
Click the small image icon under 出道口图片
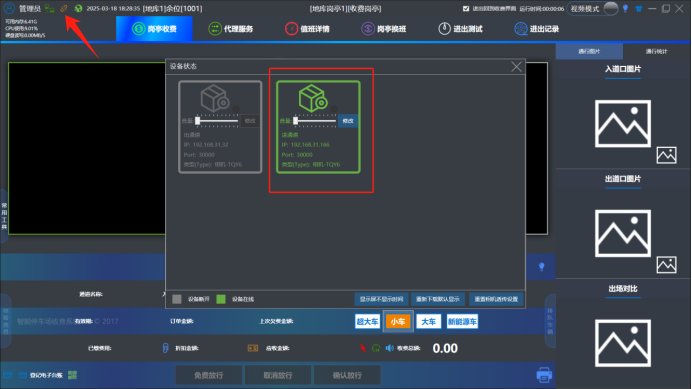point(666,265)
